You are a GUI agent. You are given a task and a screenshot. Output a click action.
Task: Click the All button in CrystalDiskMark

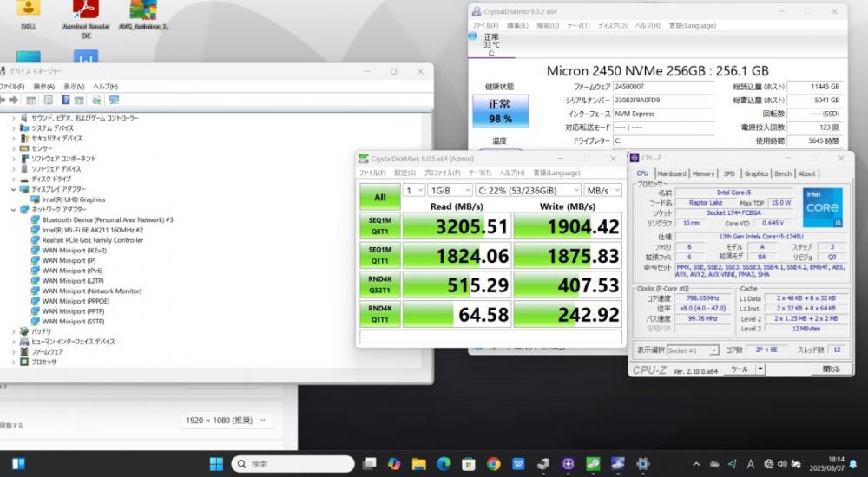pyautogui.click(x=380, y=197)
